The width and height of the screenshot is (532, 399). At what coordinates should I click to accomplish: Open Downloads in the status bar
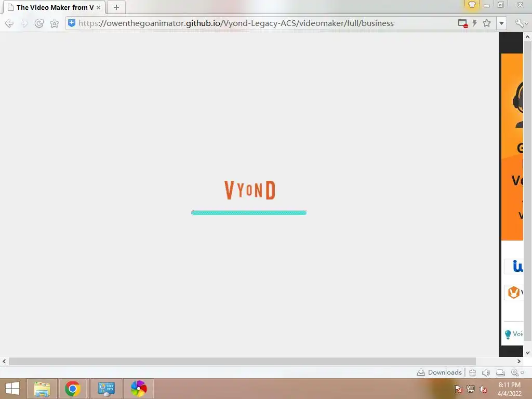(x=440, y=372)
